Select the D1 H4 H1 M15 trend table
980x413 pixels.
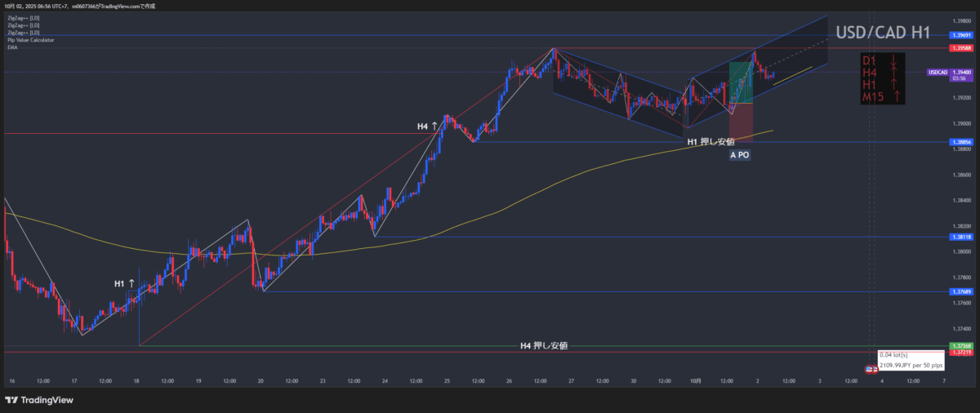point(883,79)
